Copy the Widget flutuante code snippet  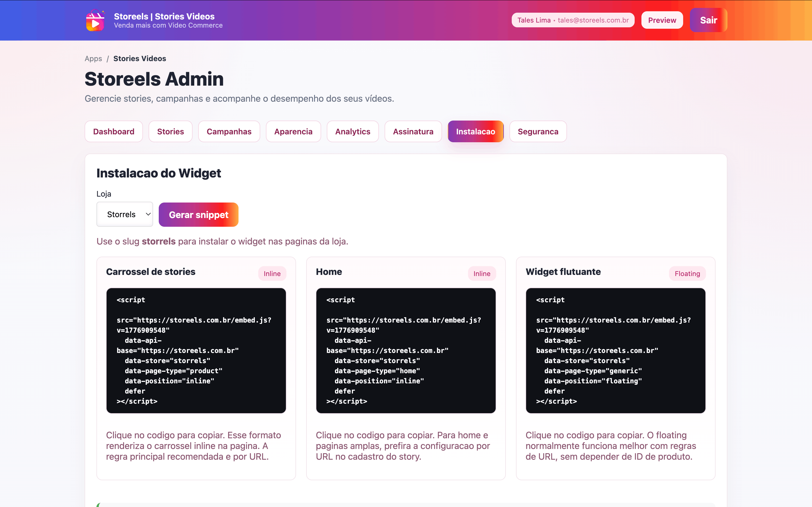click(x=615, y=350)
